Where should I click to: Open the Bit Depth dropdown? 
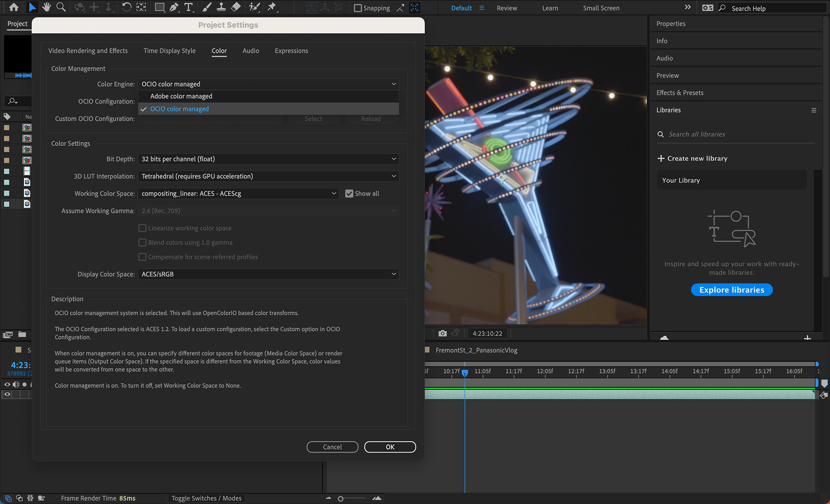pos(268,159)
